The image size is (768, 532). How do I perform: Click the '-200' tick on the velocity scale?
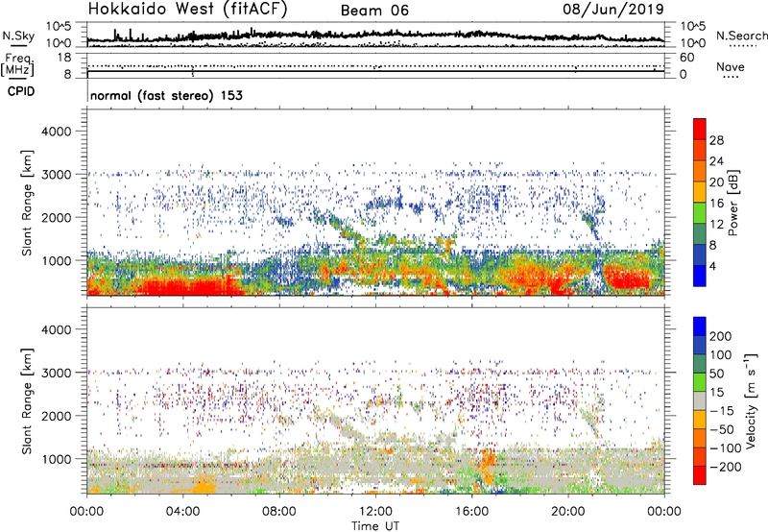(724, 467)
